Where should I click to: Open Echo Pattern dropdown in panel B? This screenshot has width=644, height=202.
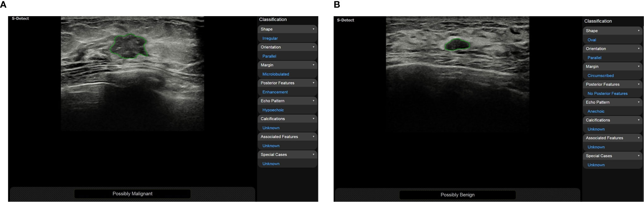[612, 102]
